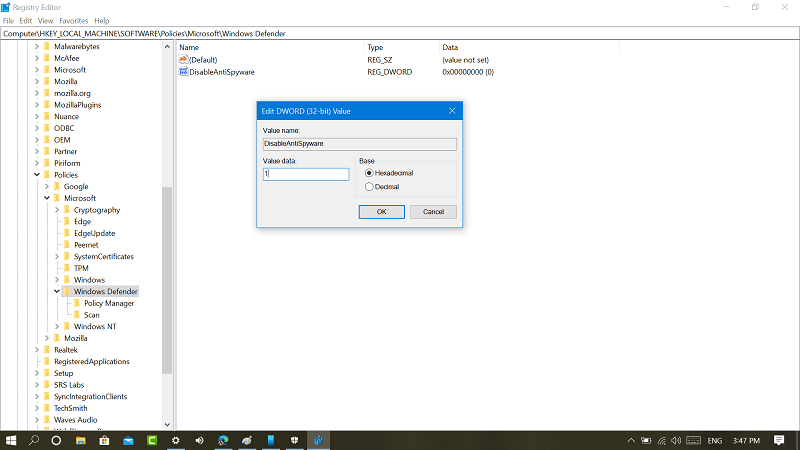Open the blue phone taskbar icon
Image resolution: width=800 pixels, height=450 pixels.
coord(271,440)
